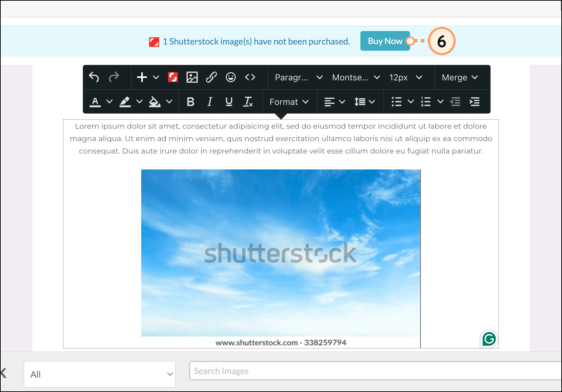Image resolution: width=562 pixels, height=392 pixels.
Task: Click the Shutterstock not purchased notice text
Action: click(x=256, y=42)
